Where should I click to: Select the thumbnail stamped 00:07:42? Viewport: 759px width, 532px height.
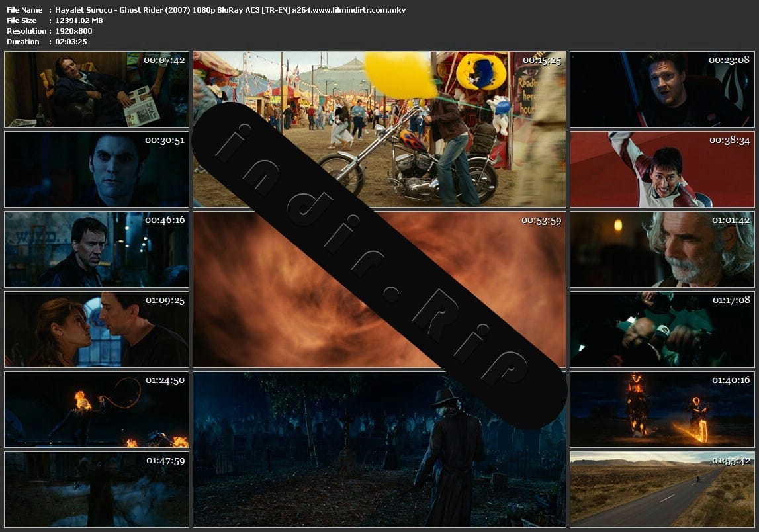click(97, 89)
